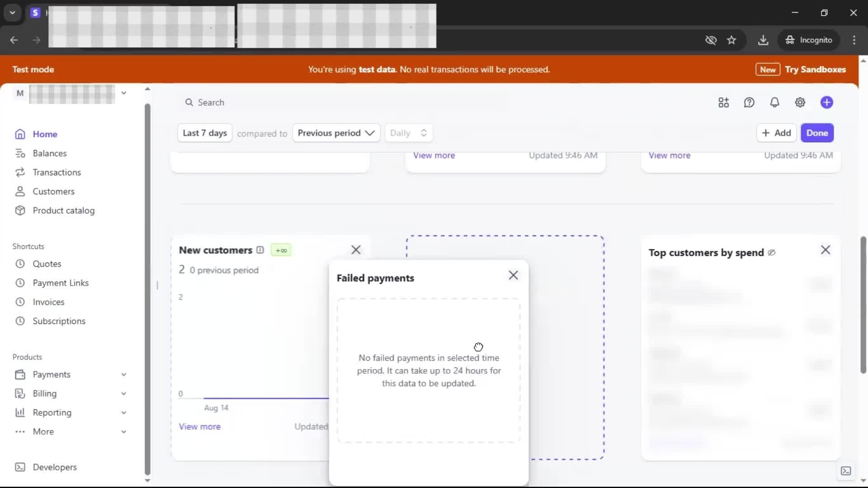Viewport: 868px width, 488px height.
Task: Bookmark page with the star icon
Action: (731, 40)
